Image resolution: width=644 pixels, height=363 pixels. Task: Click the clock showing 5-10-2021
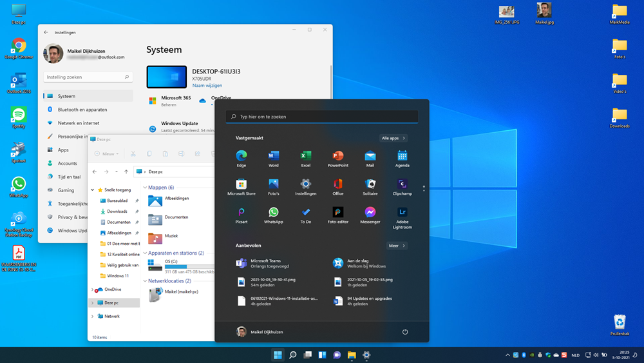[621, 355]
